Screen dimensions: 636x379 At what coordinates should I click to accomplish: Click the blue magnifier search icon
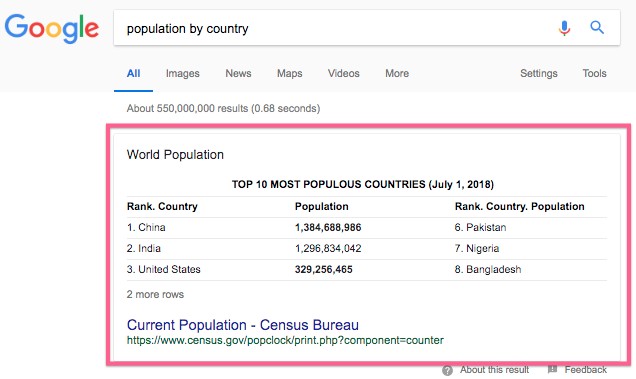pyautogui.click(x=597, y=28)
